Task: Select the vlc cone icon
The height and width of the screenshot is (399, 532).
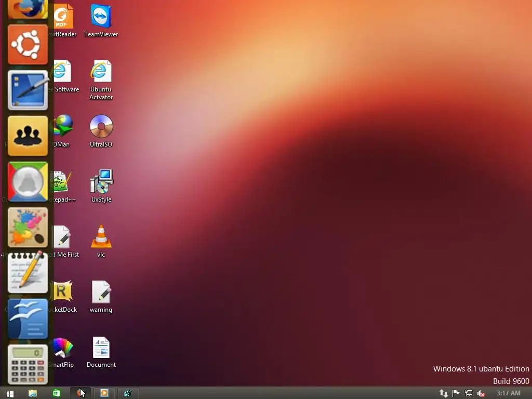Action: 101,242
